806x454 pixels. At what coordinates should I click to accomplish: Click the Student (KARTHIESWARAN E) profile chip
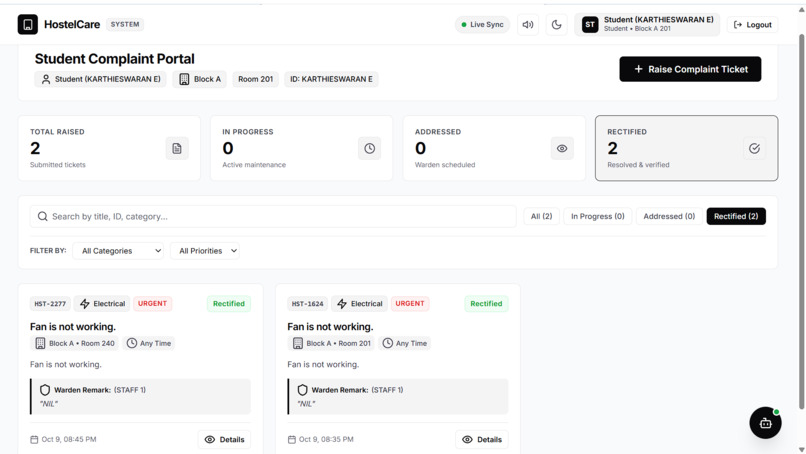(x=100, y=79)
